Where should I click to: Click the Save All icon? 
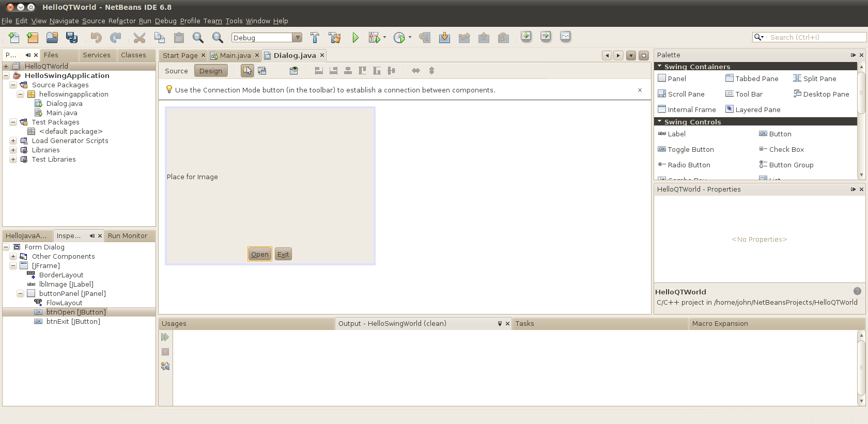point(72,38)
